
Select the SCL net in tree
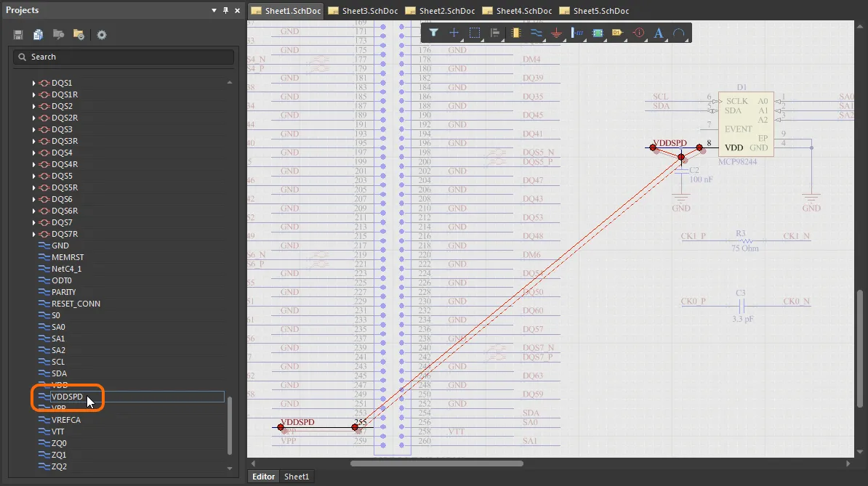pos(58,362)
